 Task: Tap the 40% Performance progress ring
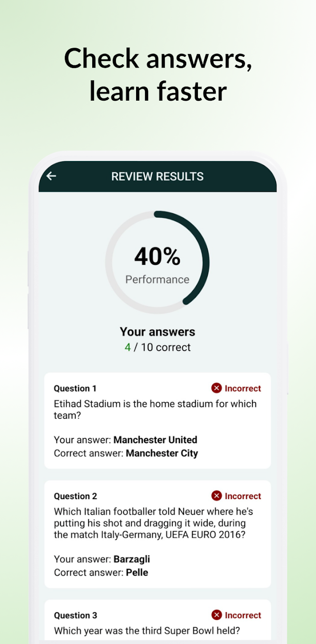click(x=157, y=262)
